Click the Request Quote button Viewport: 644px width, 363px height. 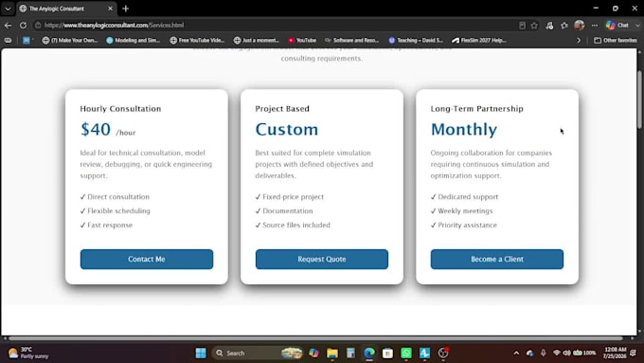pyautogui.click(x=322, y=259)
